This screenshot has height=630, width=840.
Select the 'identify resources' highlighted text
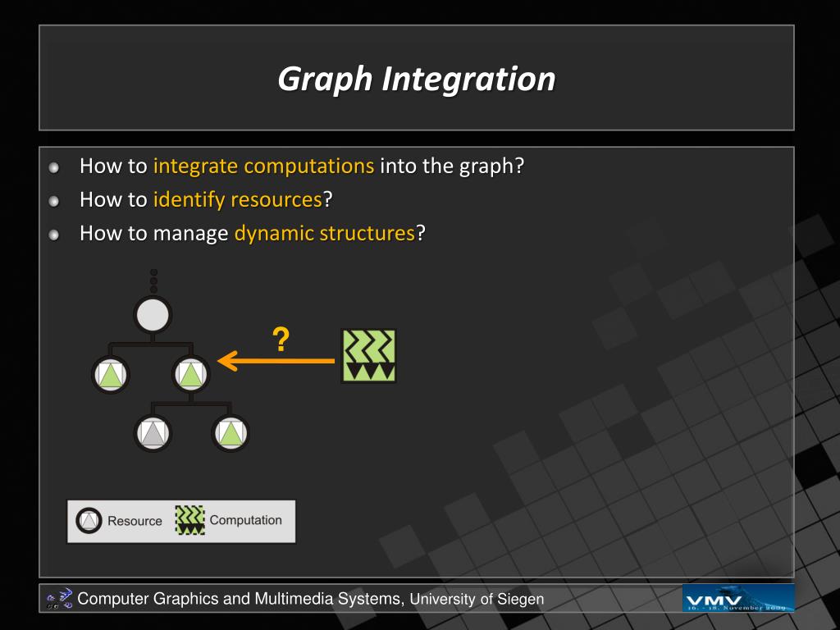pos(238,200)
